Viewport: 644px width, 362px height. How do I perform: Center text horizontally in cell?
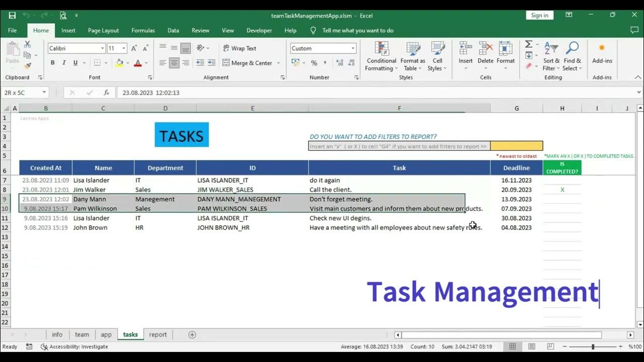[174, 63]
